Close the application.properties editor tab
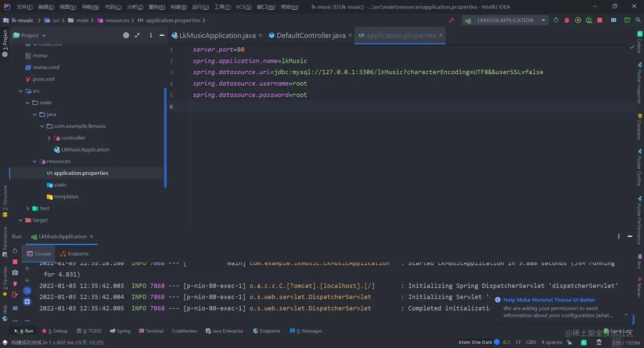Viewport: 644px width, 348px height. point(441,35)
